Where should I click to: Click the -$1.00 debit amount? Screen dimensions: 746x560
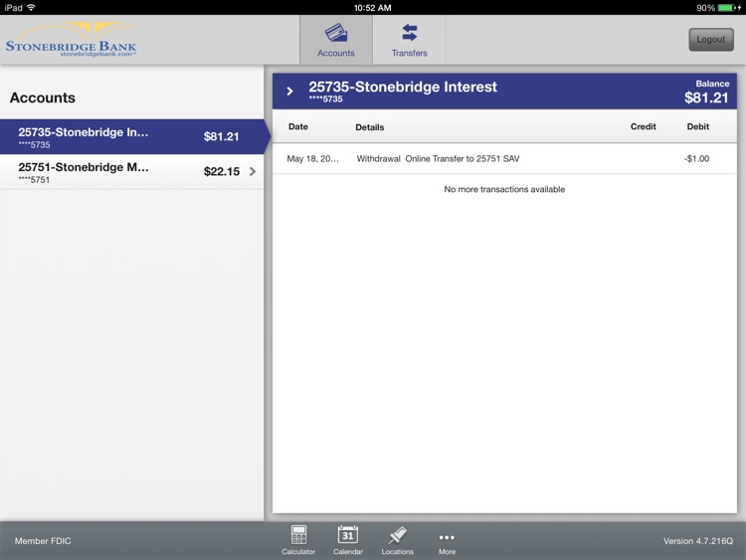(x=696, y=158)
